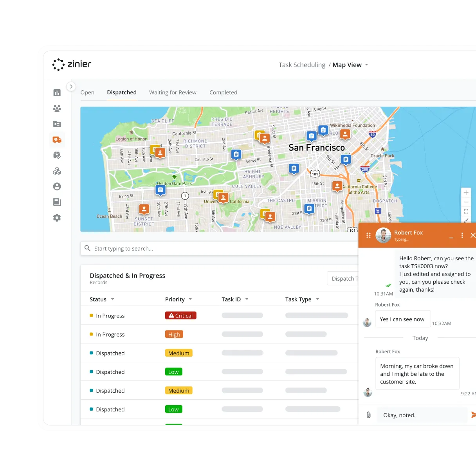Sort by Task ID column dropdown
476x476 pixels.
pos(247,299)
